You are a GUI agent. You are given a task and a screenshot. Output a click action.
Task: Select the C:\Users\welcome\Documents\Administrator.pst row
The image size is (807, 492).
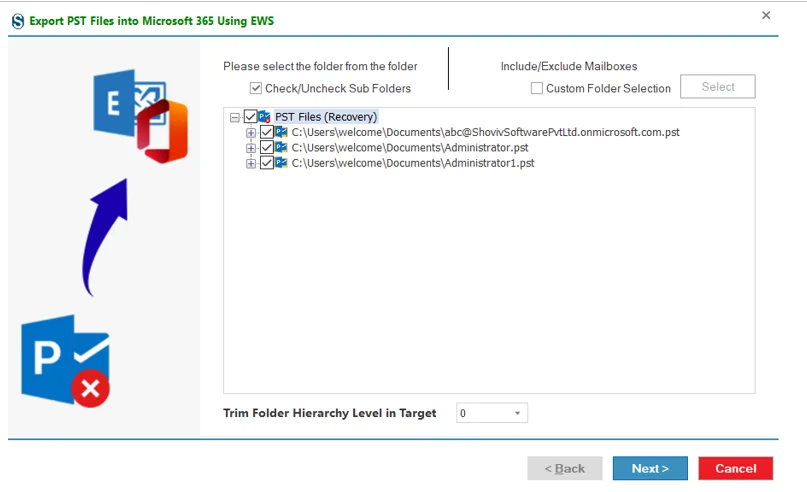[410, 148]
